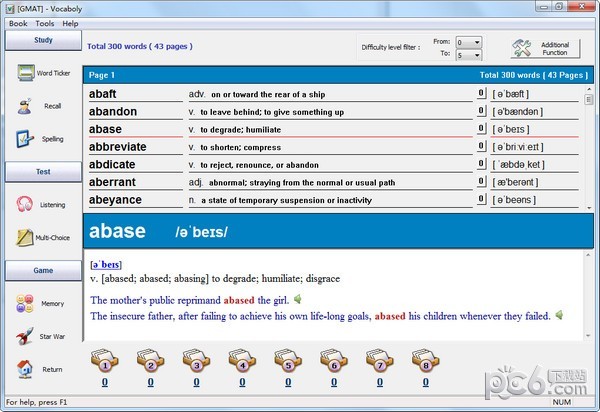Open card box number 4
Viewport: 600px width, 412px height.
(x=242, y=361)
